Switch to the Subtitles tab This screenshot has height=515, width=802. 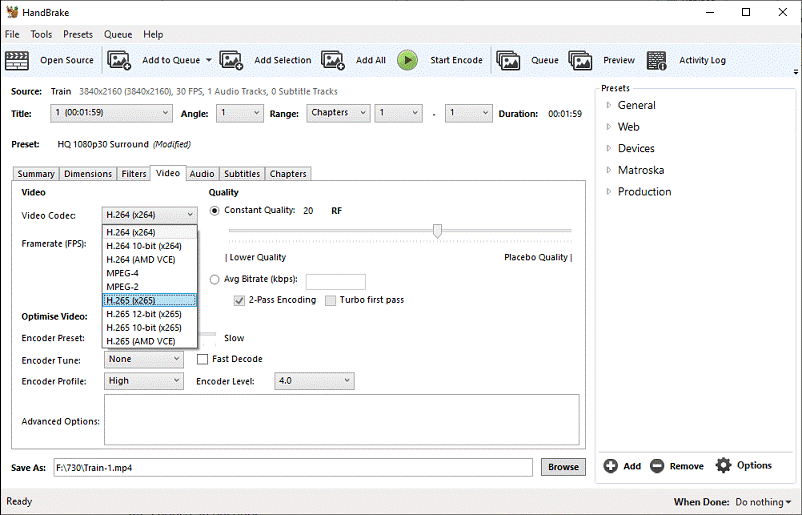242,174
